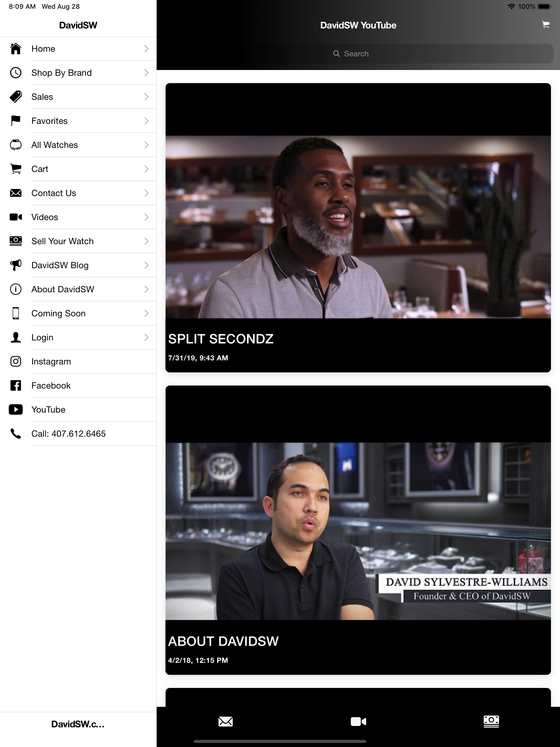
Task: Tap the Instagram logo icon
Action: pyautogui.click(x=16, y=361)
